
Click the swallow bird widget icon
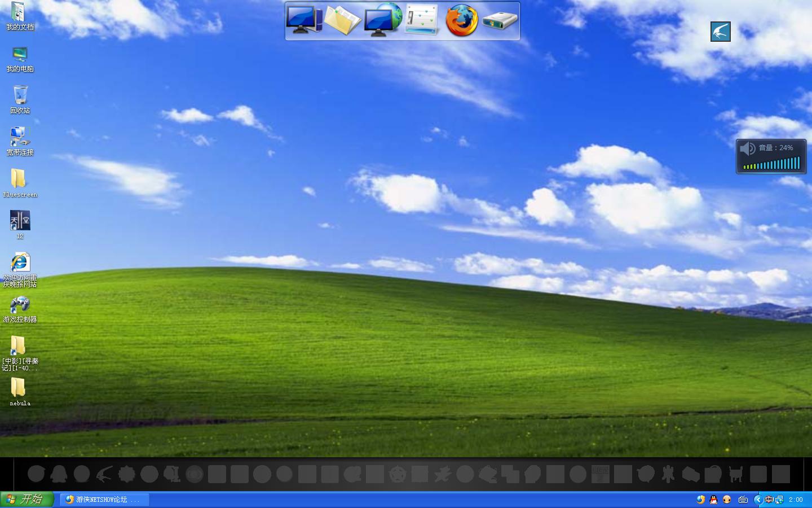coord(721,32)
